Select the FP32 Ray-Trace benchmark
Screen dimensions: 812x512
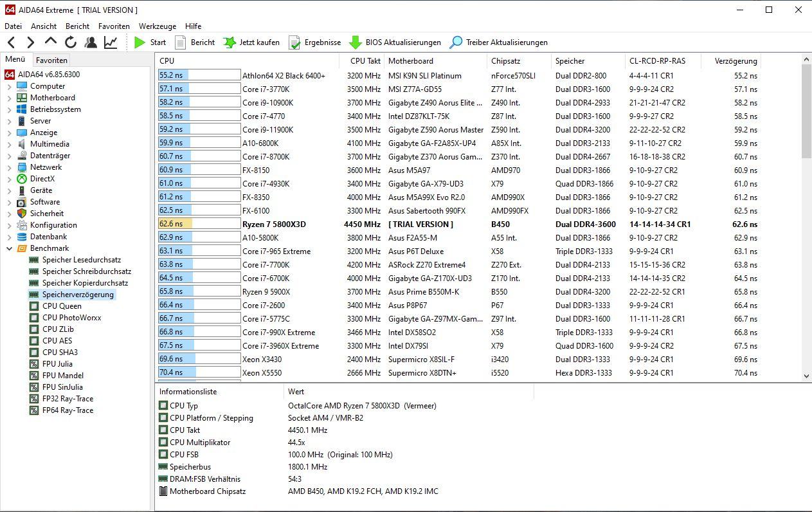(x=68, y=399)
